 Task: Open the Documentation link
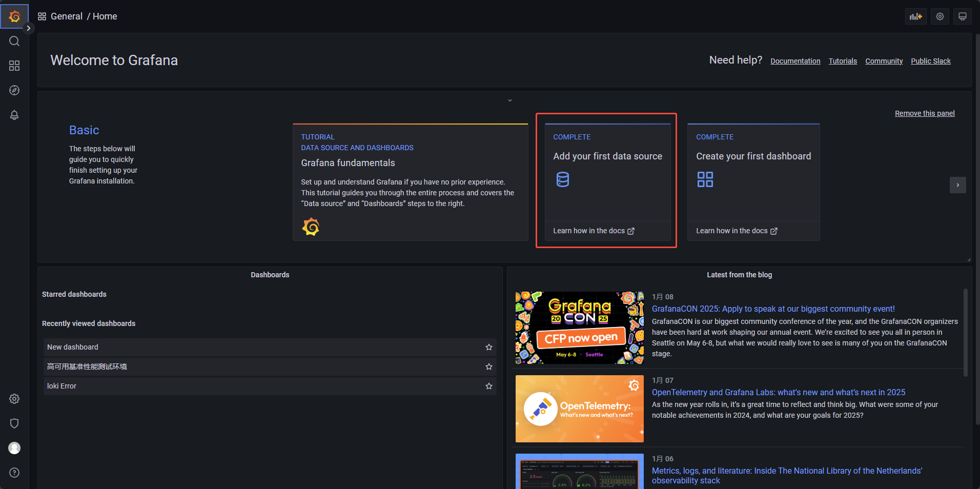(794, 61)
